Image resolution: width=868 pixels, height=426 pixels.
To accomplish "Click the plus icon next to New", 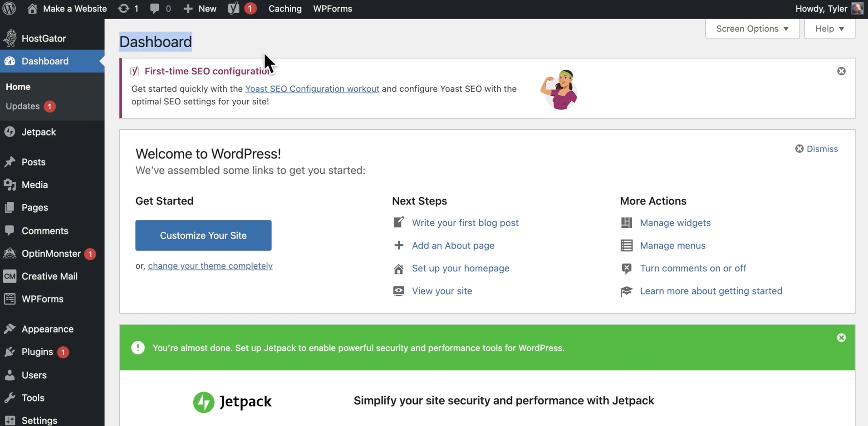I will click(188, 9).
